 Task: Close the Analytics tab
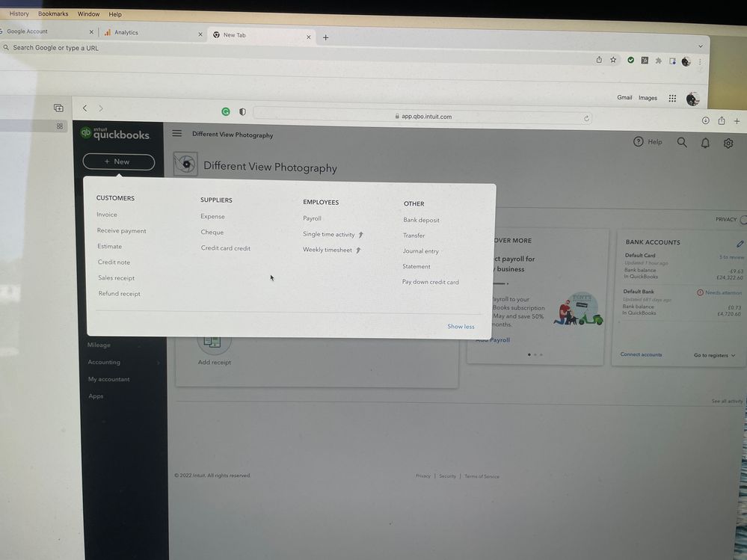[200, 34]
